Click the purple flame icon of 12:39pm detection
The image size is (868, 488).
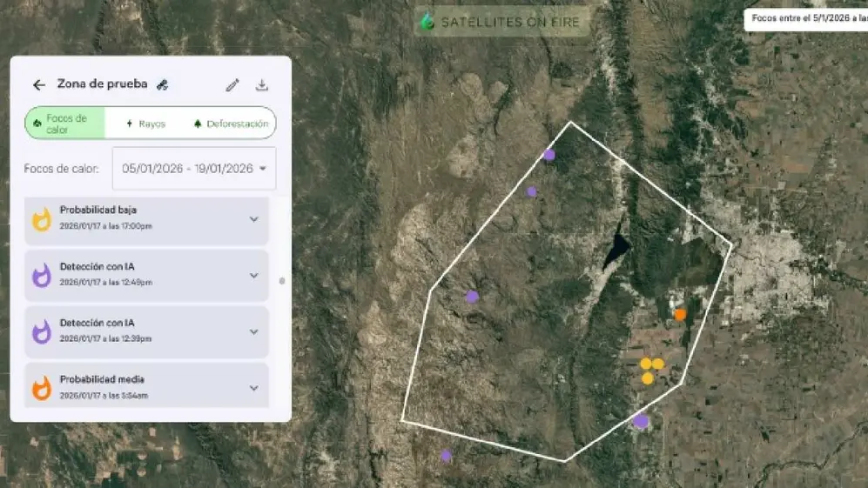(42, 331)
